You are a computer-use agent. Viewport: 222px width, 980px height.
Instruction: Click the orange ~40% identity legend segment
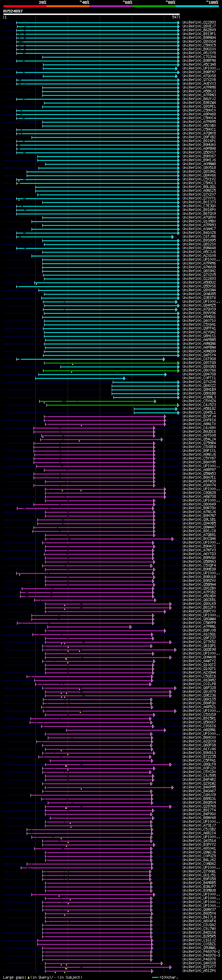point(68,6)
